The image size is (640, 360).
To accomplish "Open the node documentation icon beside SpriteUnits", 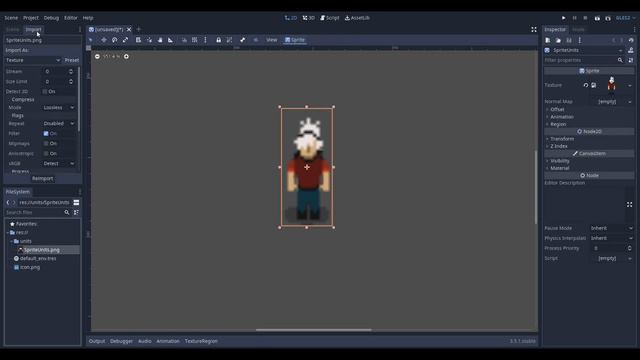I will click(x=631, y=50).
